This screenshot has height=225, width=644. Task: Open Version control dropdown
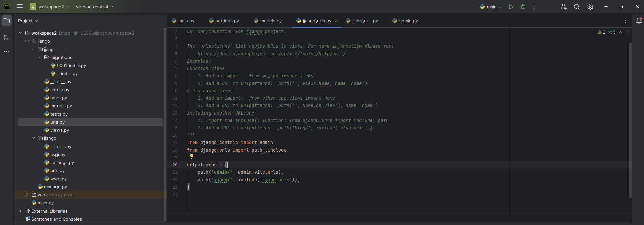pyautogui.click(x=94, y=7)
